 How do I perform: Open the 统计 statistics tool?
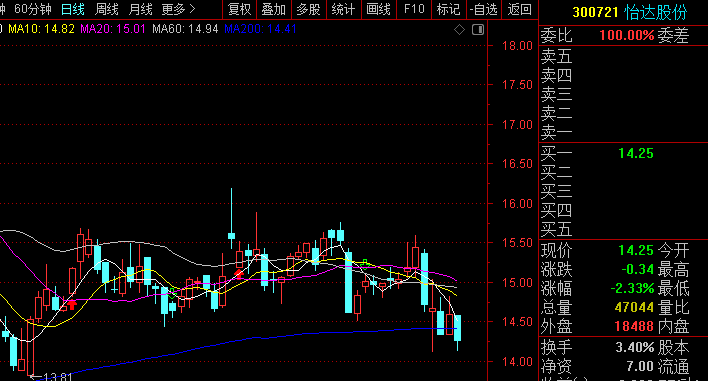(x=343, y=9)
